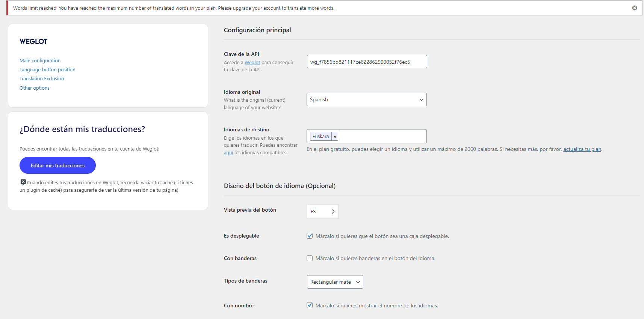644x319 pixels.
Task: Click Editar mis traducciones button
Action: (57, 166)
